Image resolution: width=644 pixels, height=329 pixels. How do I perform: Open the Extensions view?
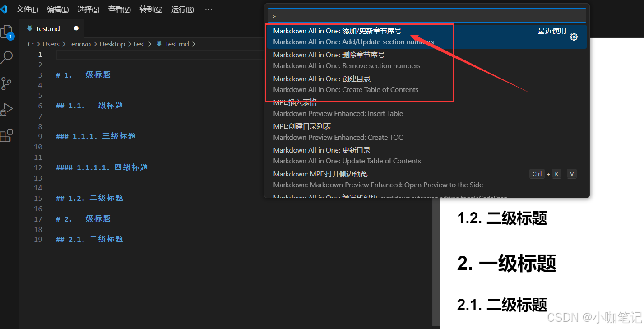point(7,135)
